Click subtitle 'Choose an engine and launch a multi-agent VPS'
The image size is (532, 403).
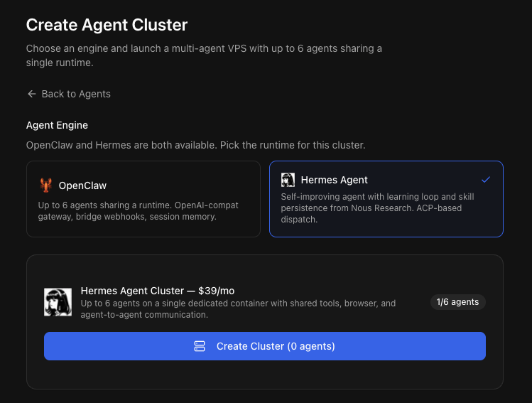204,55
